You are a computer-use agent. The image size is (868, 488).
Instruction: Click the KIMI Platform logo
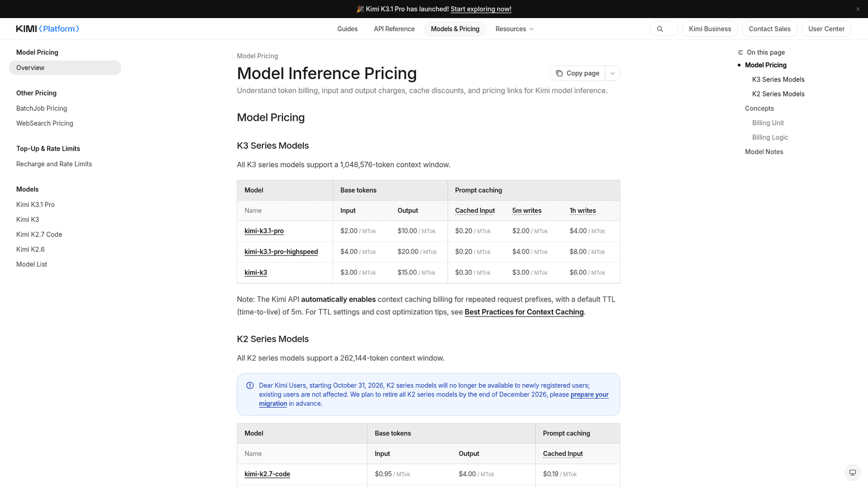[x=48, y=29]
